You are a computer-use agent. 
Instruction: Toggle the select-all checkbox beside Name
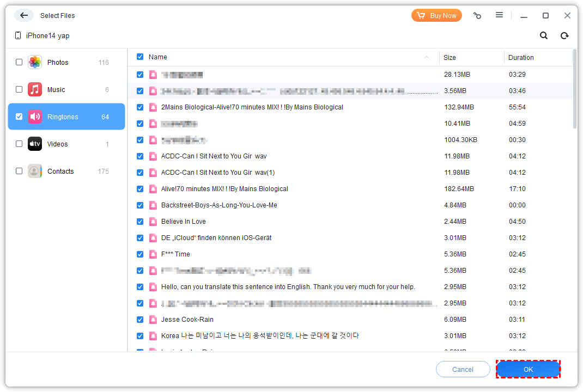[x=140, y=57]
